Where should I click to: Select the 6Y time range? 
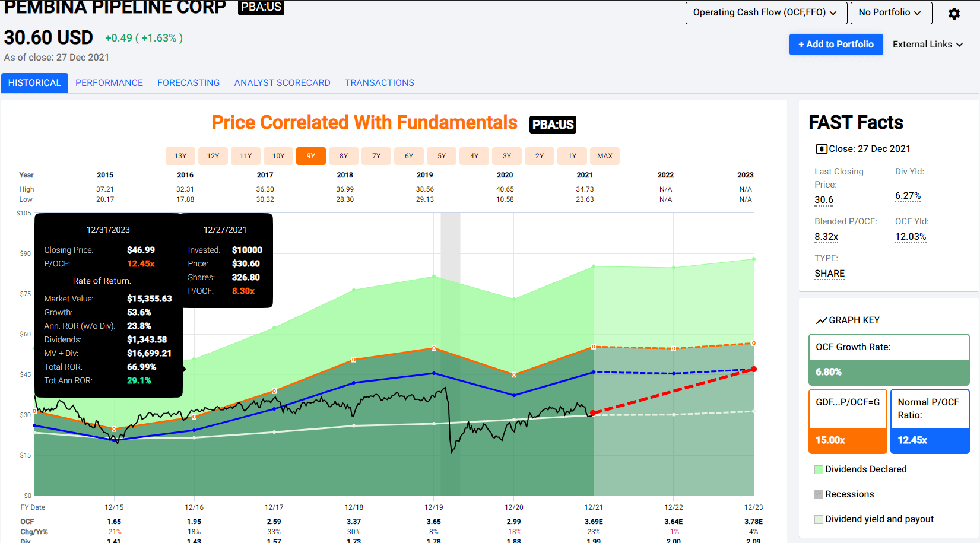click(409, 156)
